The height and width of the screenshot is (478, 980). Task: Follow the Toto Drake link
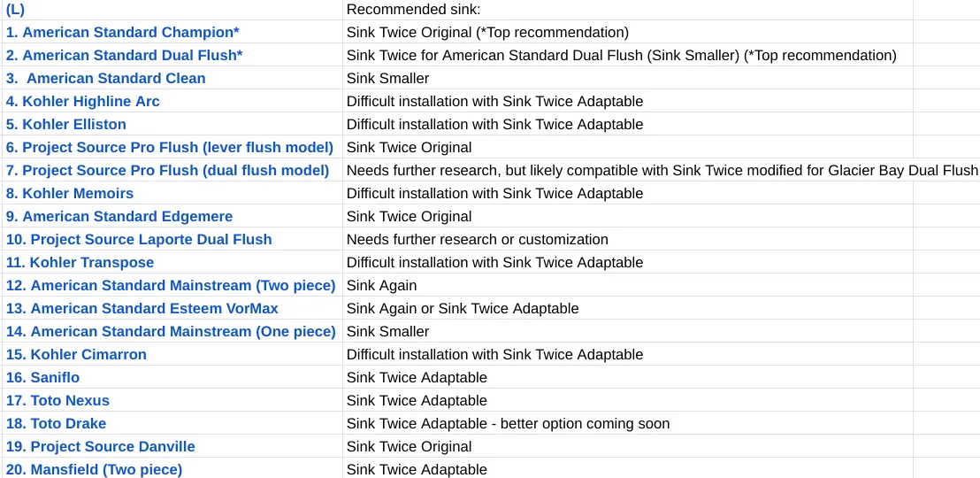[x=56, y=424]
